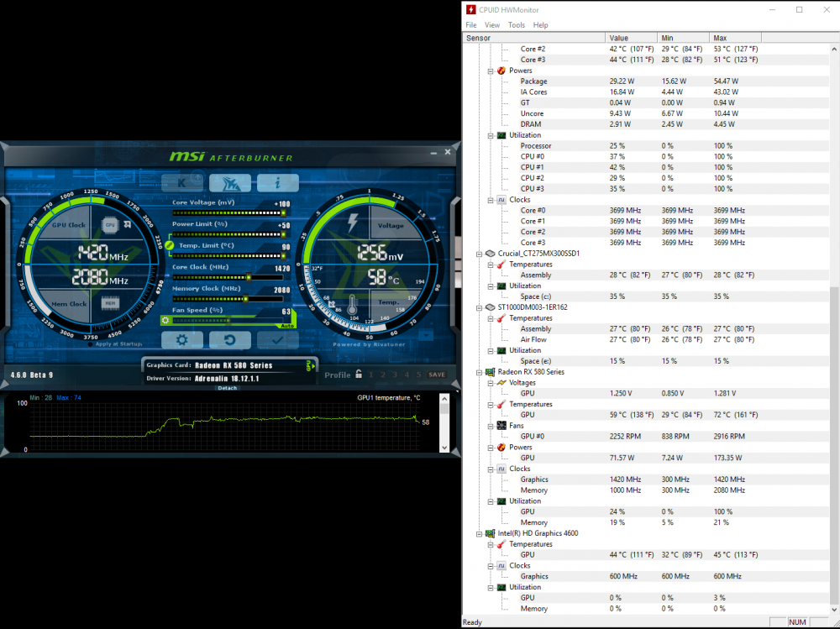
Task: Collapse the Intel(R) HD Graphics 4600 node
Action: click(480, 533)
